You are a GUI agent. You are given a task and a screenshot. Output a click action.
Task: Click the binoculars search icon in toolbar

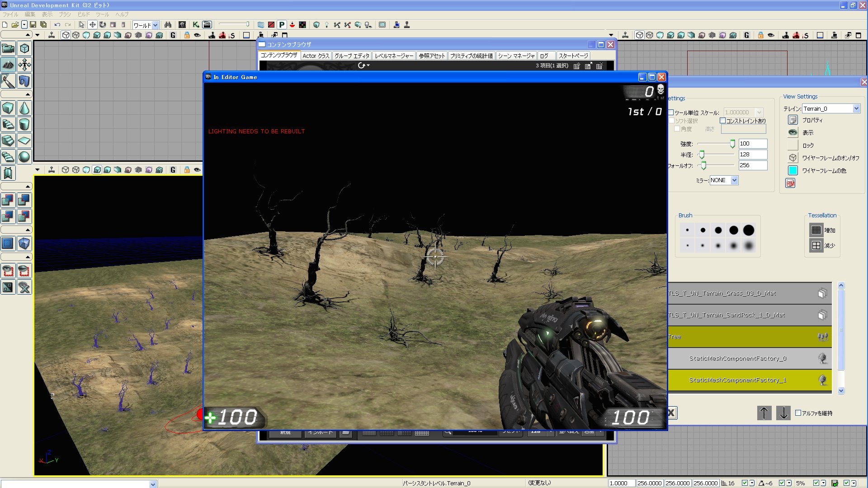(x=168, y=25)
